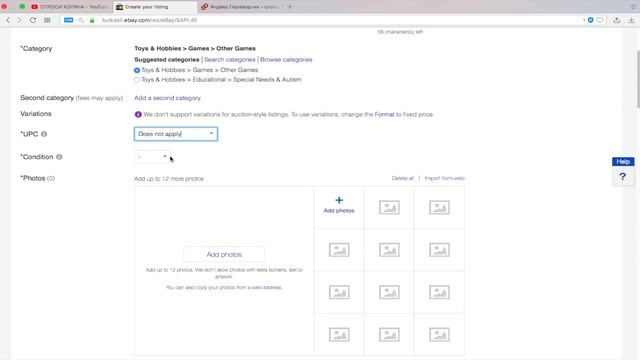
Task: Click the Search categories link
Action: click(x=229, y=60)
